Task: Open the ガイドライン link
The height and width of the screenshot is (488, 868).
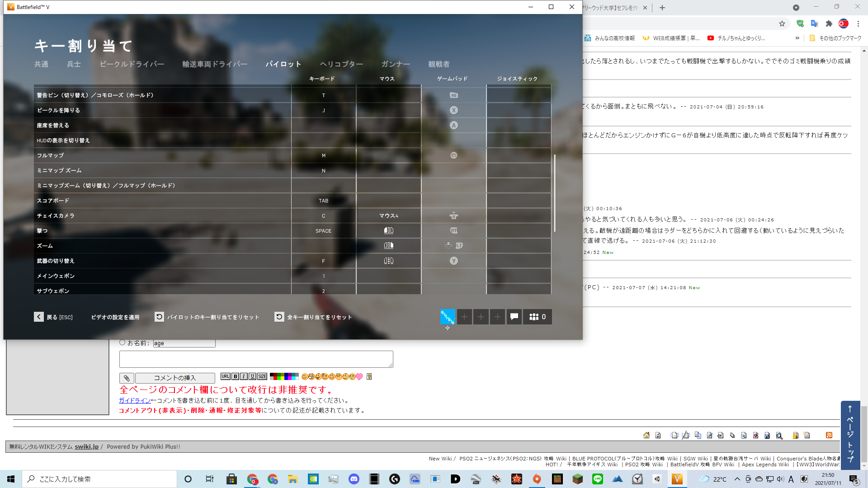Action: pos(135,400)
